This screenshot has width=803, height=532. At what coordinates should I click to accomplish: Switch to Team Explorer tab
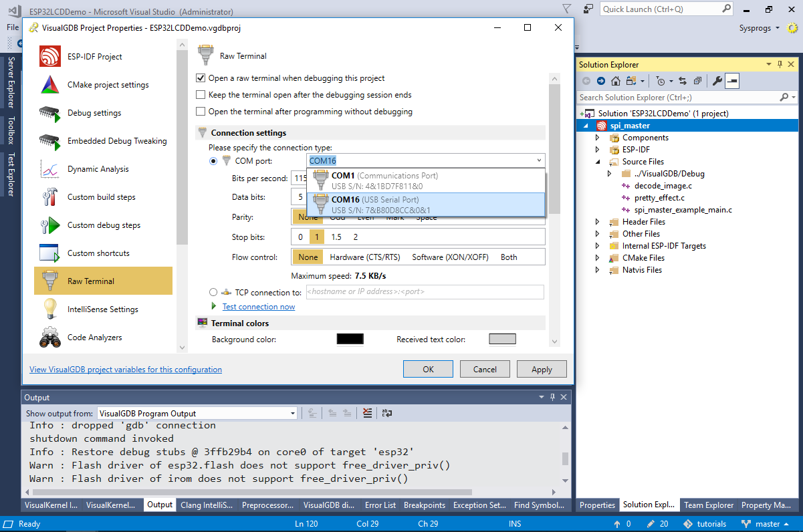709,505
